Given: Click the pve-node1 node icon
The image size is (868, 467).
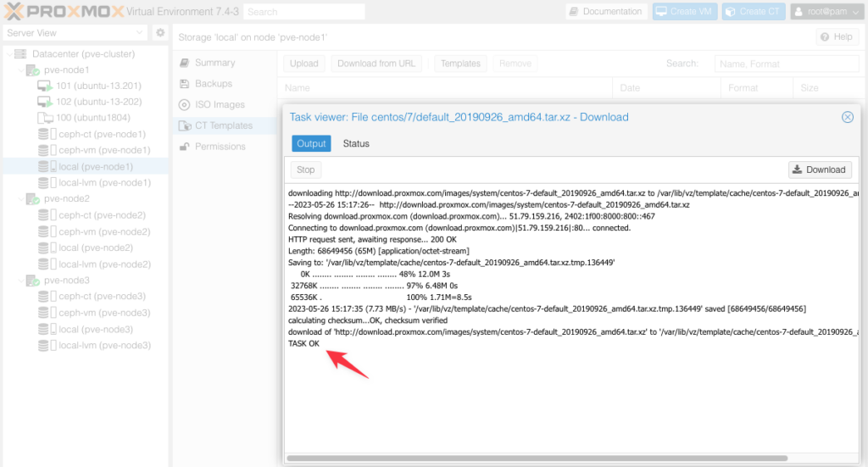Looking at the screenshot, I should coord(33,70).
